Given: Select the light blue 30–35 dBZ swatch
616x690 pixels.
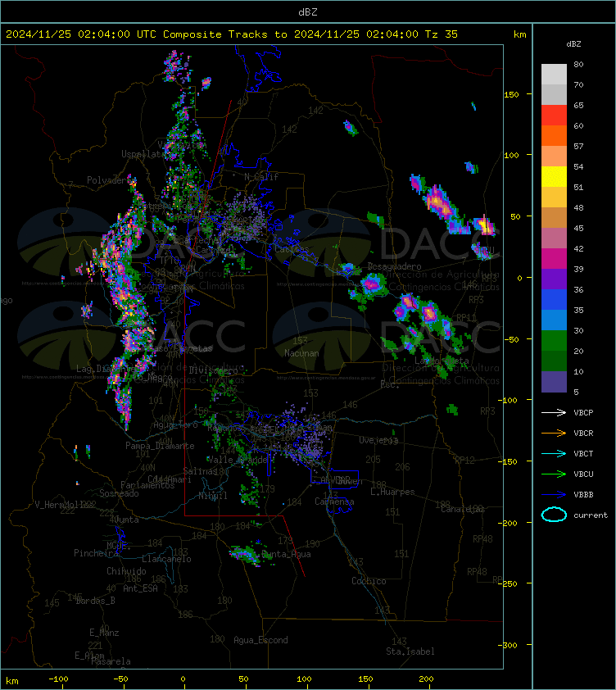Looking at the screenshot, I should [554, 320].
